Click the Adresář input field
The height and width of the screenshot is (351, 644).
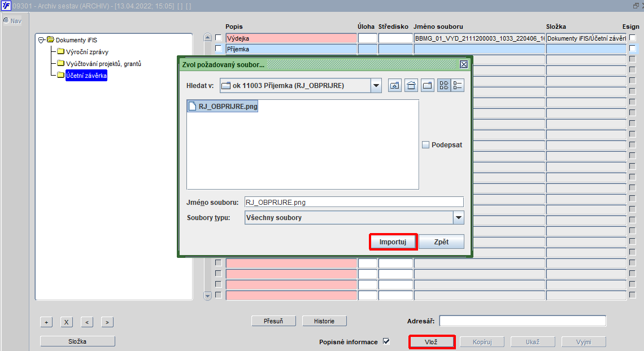523,321
